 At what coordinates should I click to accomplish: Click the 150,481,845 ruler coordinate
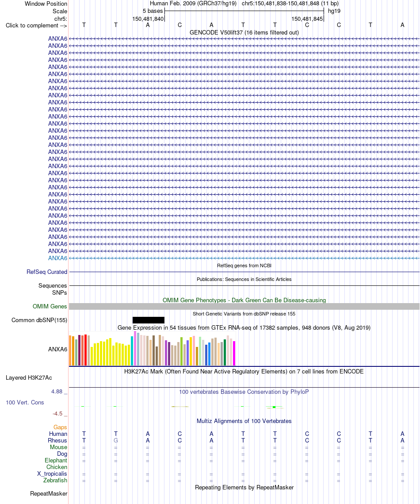307,19
